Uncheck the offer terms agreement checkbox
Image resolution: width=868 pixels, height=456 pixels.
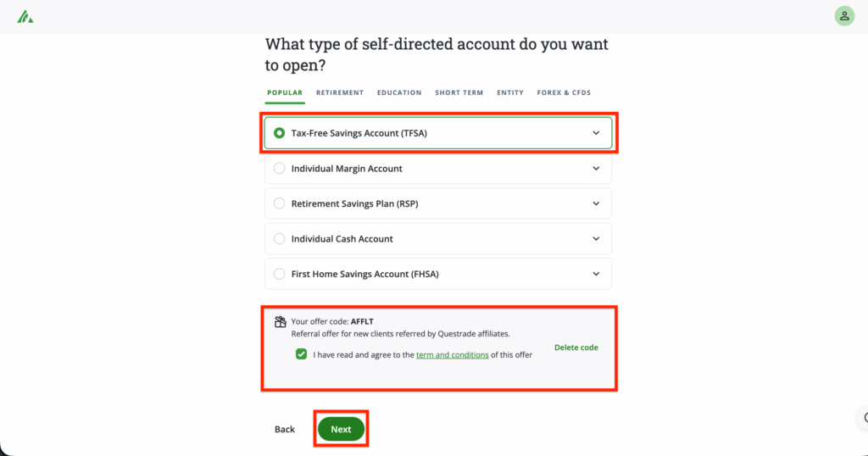pos(302,354)
